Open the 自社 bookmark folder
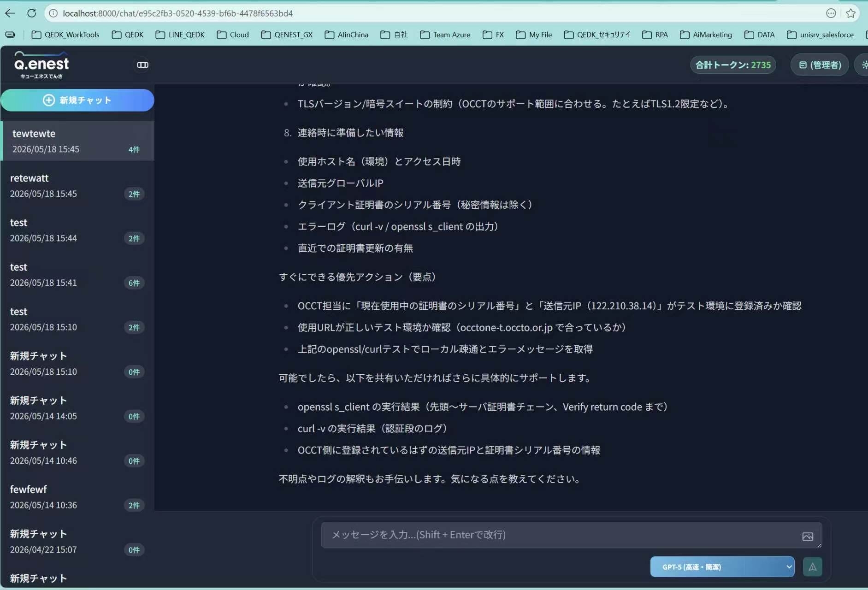Screen dimensions: 868x590 394,35
